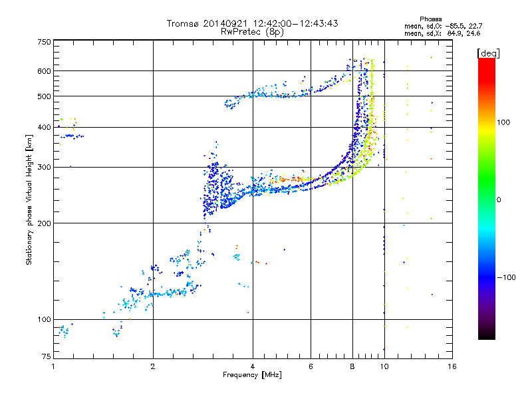This screenshot has width=532, height=399.
Task: Click the 'Phases' header label
Action: (x=430, y=19)
